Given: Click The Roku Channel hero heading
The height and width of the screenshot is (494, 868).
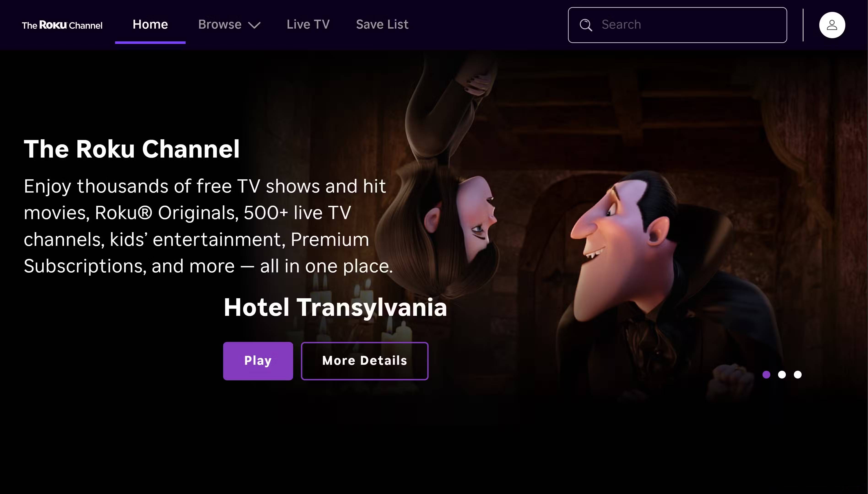Looking at the screenshot, I should (132, 149).
